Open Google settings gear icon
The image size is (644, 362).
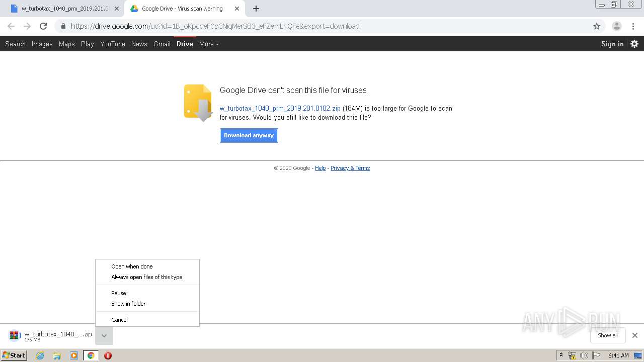tap(634, 44)
